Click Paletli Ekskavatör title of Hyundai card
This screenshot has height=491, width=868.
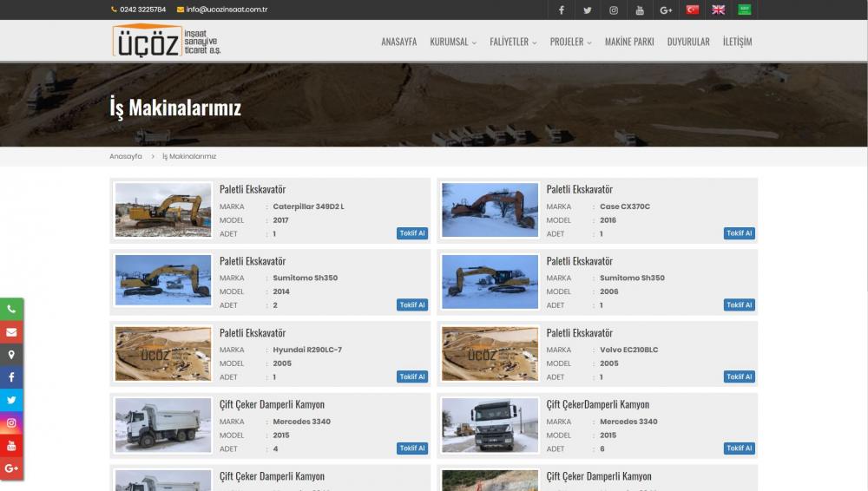point(253,333)
